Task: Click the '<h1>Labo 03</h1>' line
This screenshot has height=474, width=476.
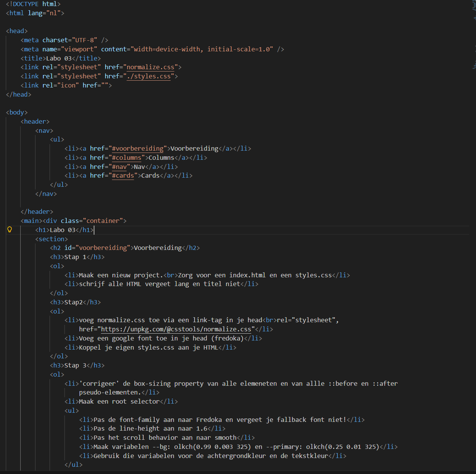Action: pos(64,230)
